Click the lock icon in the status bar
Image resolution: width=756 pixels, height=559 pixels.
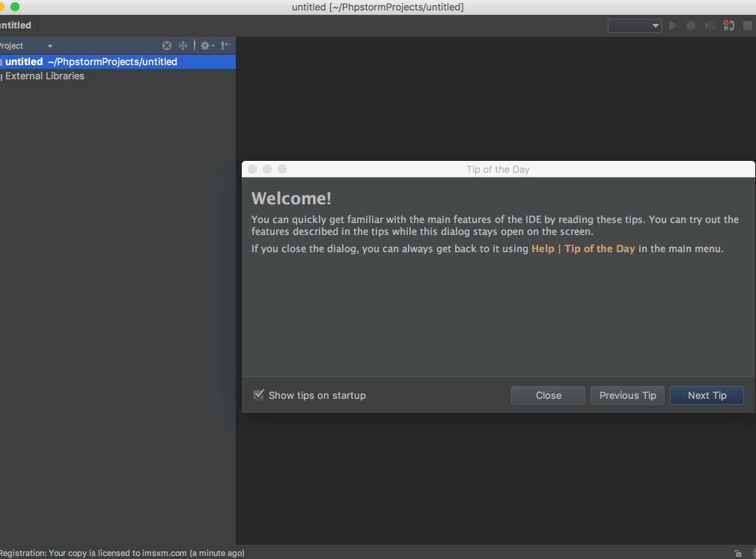738,553
